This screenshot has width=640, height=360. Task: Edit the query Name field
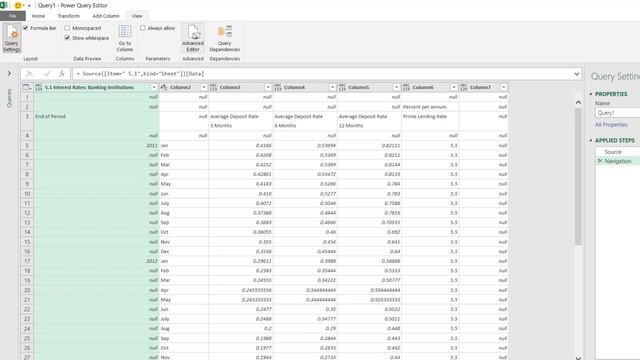[618, 113]
